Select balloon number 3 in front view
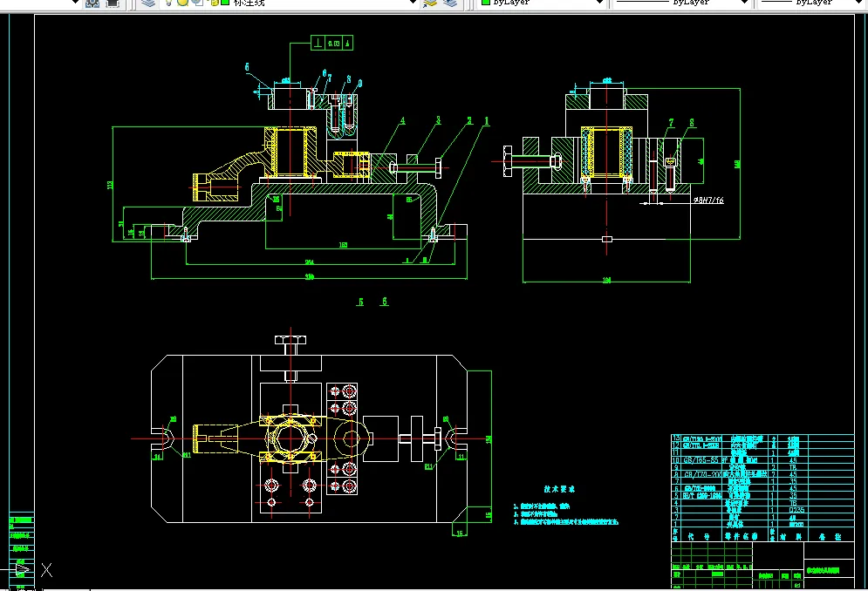Image resolution: width=868 pixels, height=591 pixels. pos(438,120)
